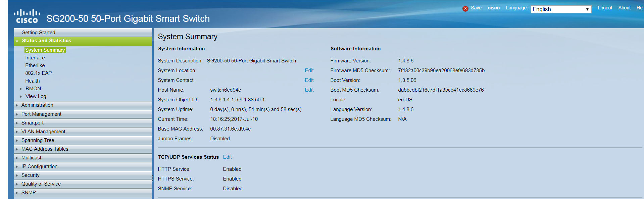Click the System Uptime value
This screenshot has width=644, height=199.
pos(256,109)
